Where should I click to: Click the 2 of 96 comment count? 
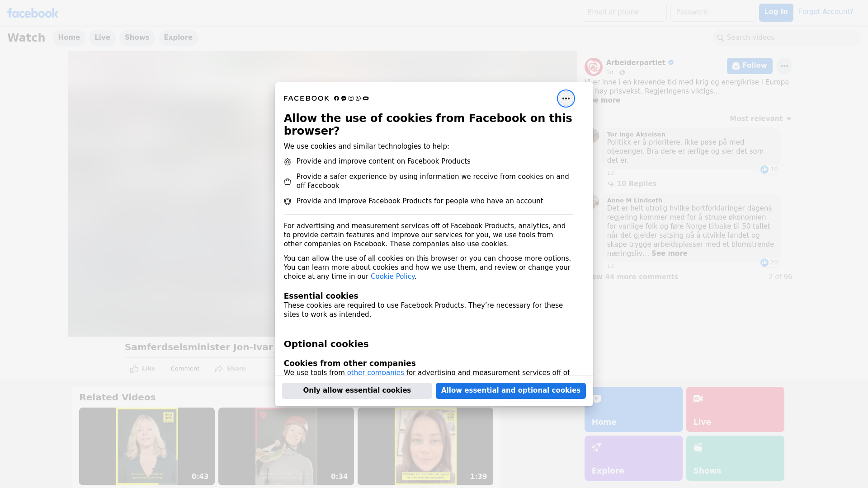[x=780, y=277]
